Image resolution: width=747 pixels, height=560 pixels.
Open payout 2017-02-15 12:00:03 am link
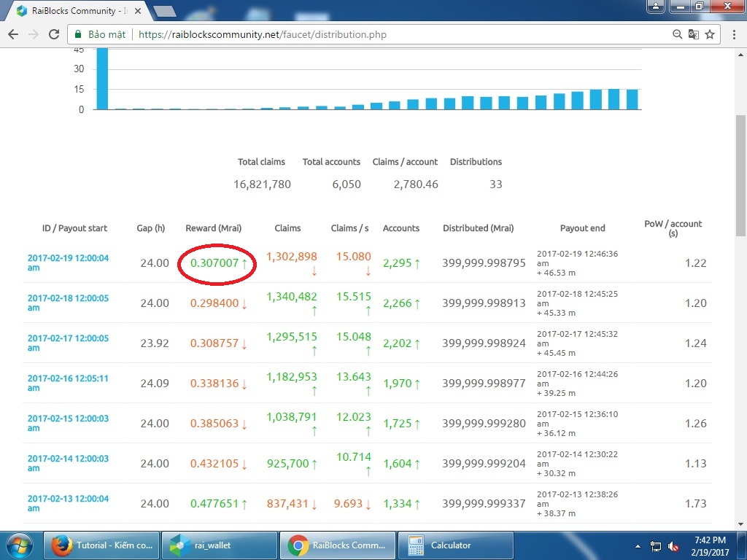68,422
